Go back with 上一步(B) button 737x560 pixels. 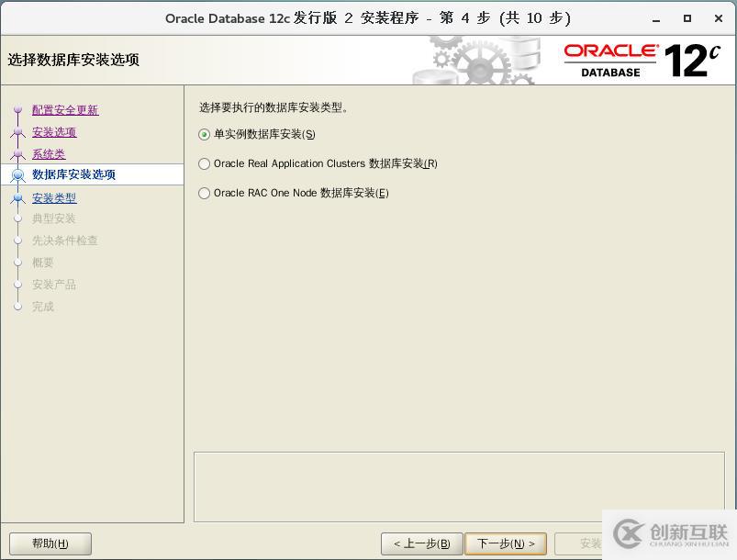point(421,544)
